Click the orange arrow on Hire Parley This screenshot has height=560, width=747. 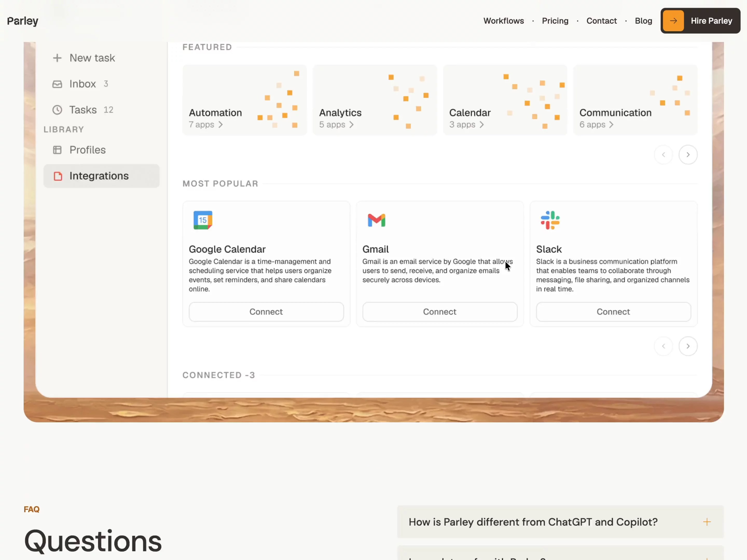tap(673, 21)
